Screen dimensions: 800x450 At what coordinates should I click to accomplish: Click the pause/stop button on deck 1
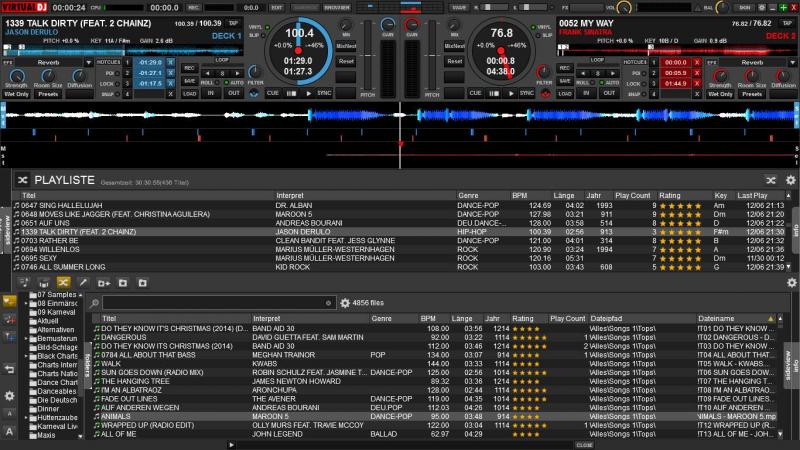point(291,93)
